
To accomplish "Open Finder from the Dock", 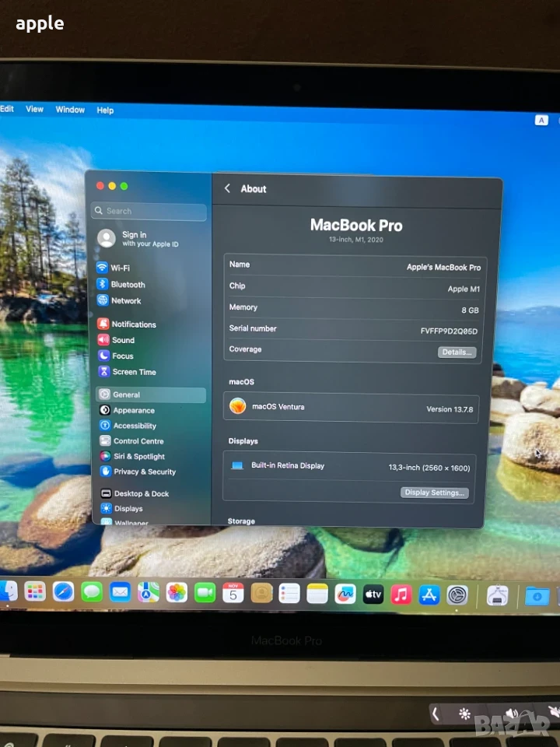I will click(8, 591).
